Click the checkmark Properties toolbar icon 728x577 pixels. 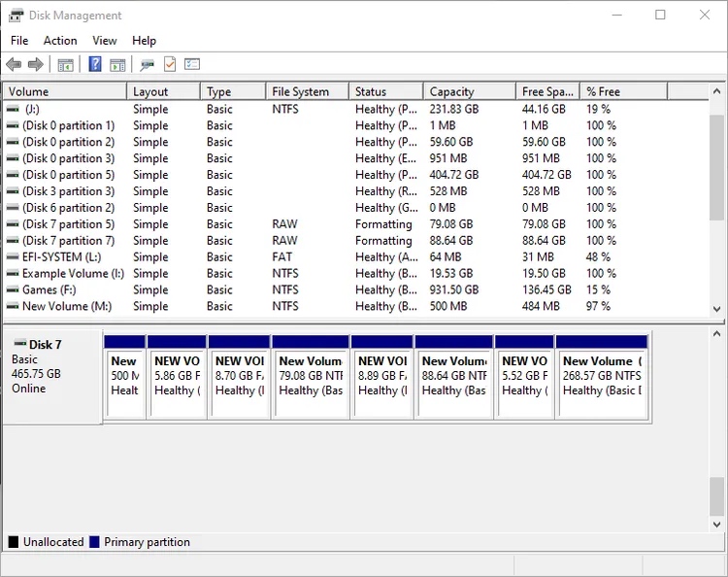click(170, 64)
